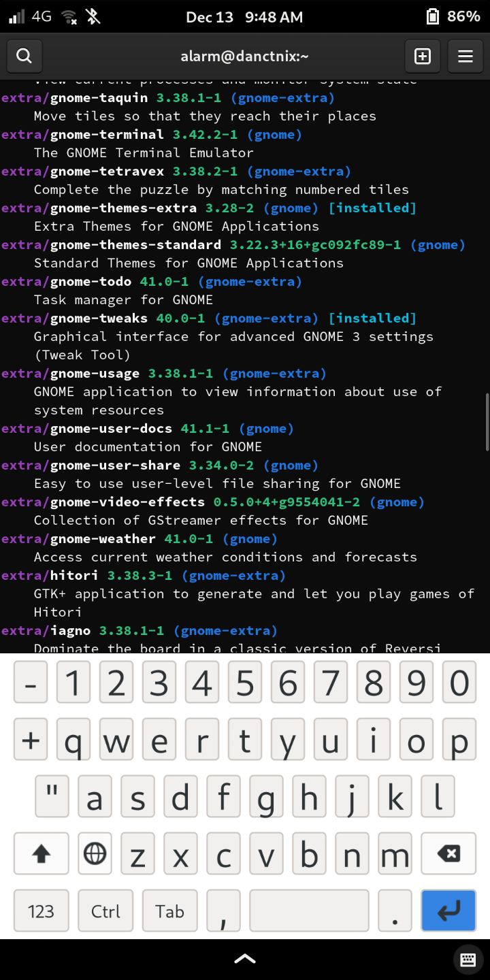Screen dimensions: 490x980
Task: Click [installed] tag beside gnome-tweaks
Action: coord(372,318)
